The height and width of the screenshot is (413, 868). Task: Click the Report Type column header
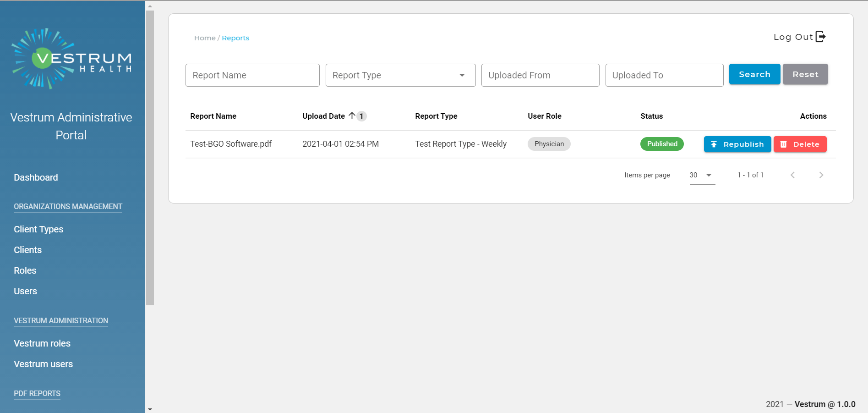436,116
